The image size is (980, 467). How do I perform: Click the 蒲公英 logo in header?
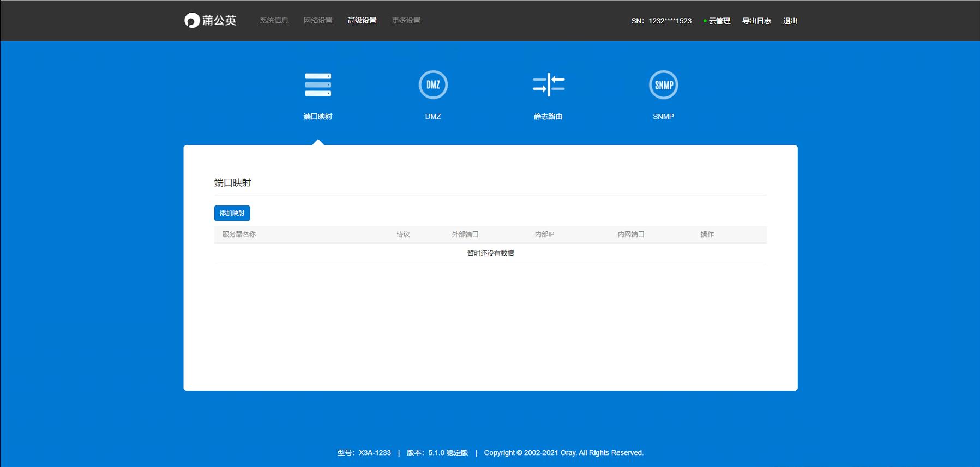click(211, 21)
